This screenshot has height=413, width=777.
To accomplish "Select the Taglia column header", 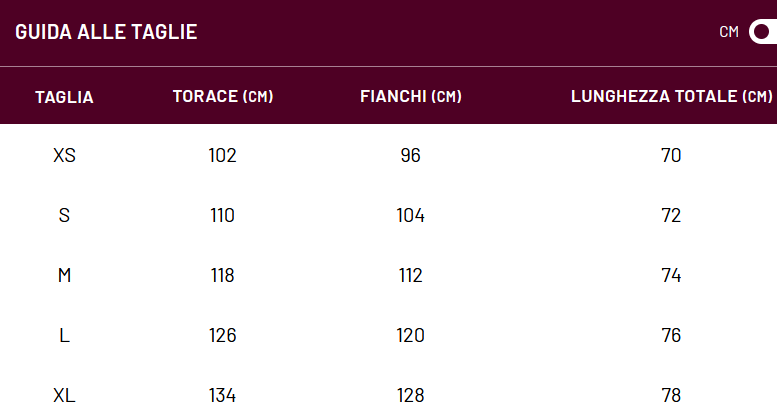I will (64, 97).
